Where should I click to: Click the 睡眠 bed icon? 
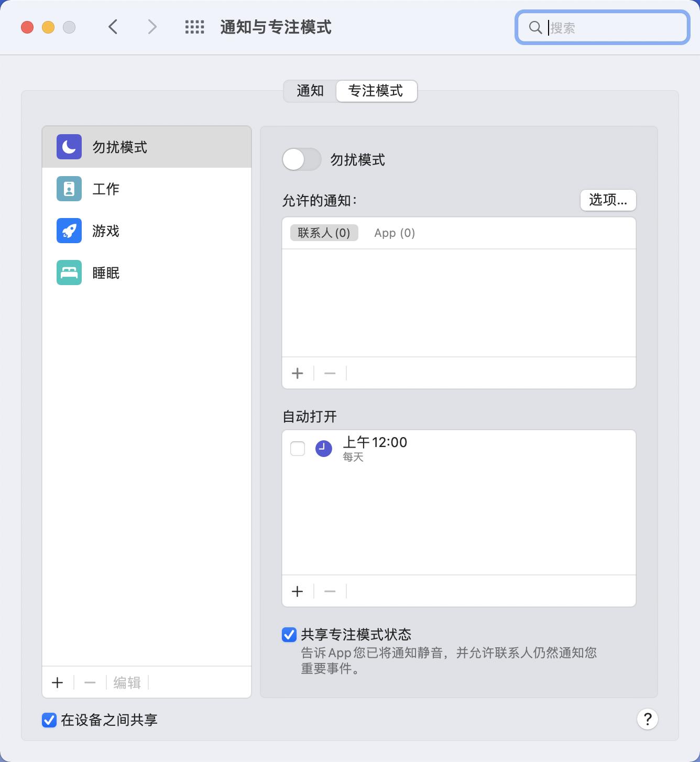[x=68, y=273]
